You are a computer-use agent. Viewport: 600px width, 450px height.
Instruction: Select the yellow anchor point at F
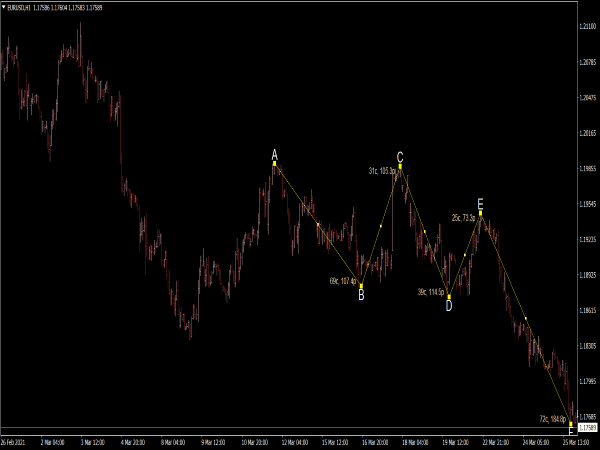coord(571,424)
